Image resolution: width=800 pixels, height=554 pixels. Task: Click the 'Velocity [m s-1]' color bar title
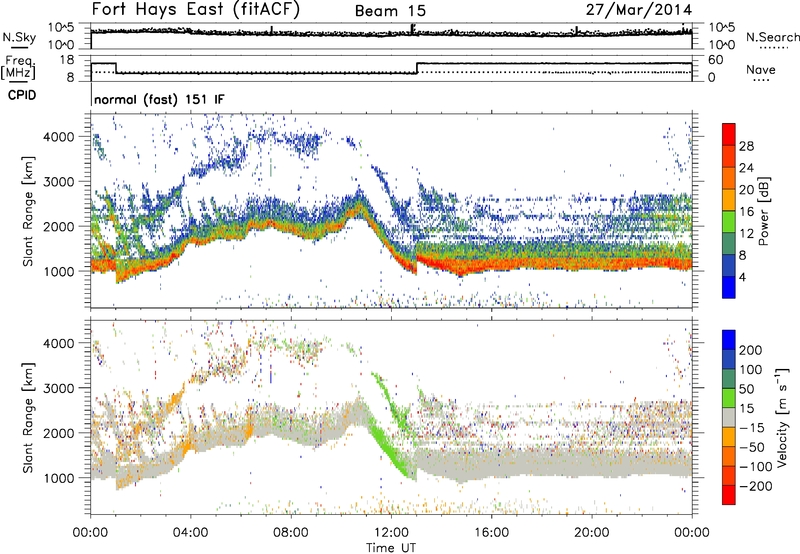click(x=782, y=418)
